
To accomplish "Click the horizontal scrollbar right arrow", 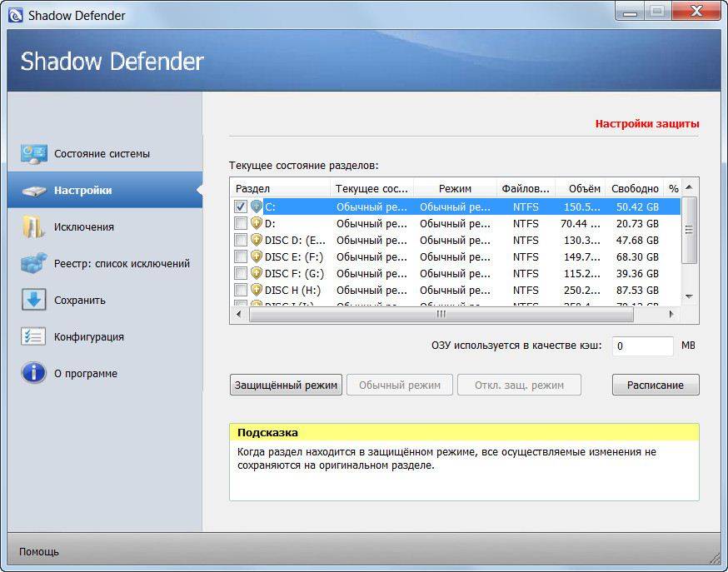I will [x=672, y=314].
